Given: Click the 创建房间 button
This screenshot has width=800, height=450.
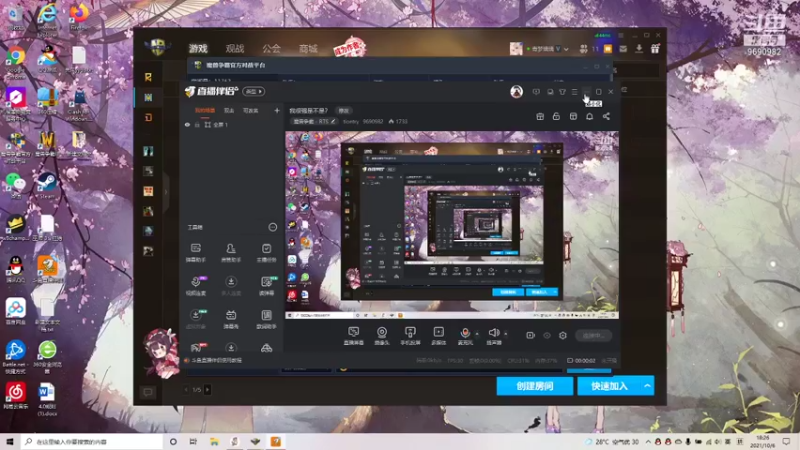Looking at the screenshot, I should coord(535,386).
